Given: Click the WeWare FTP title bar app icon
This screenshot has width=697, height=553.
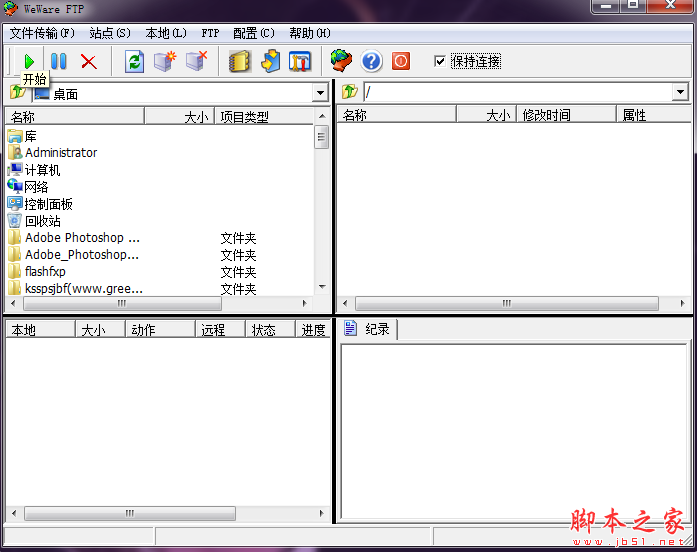Looking at the screenshot, I should click(11, 8).
